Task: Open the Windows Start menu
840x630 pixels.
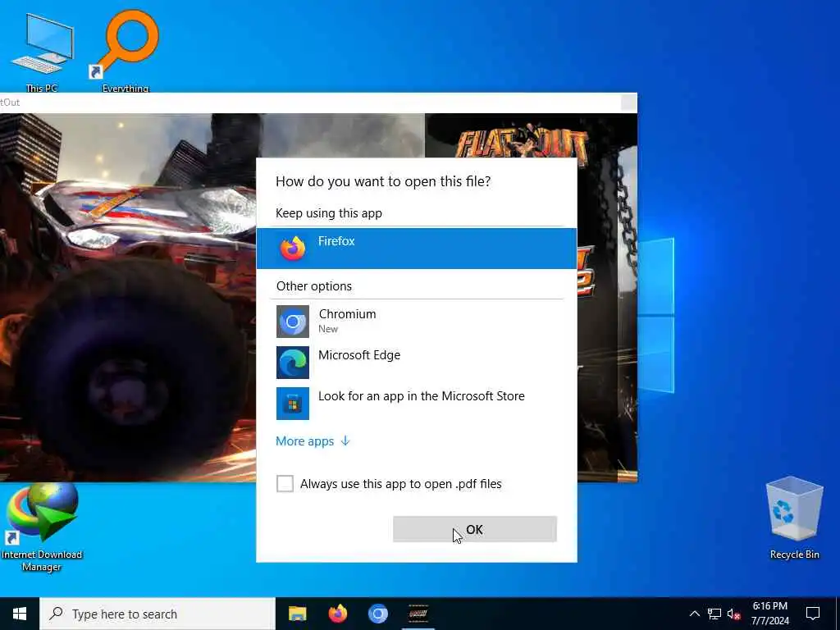Action: coord(20,614)
